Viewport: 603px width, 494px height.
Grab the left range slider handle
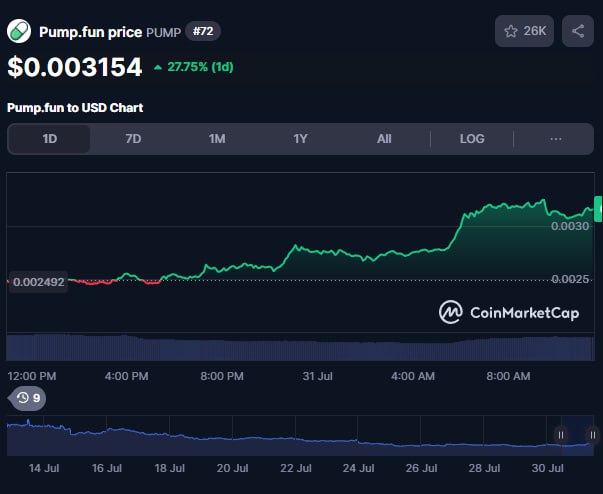click(x=561, y=435)
